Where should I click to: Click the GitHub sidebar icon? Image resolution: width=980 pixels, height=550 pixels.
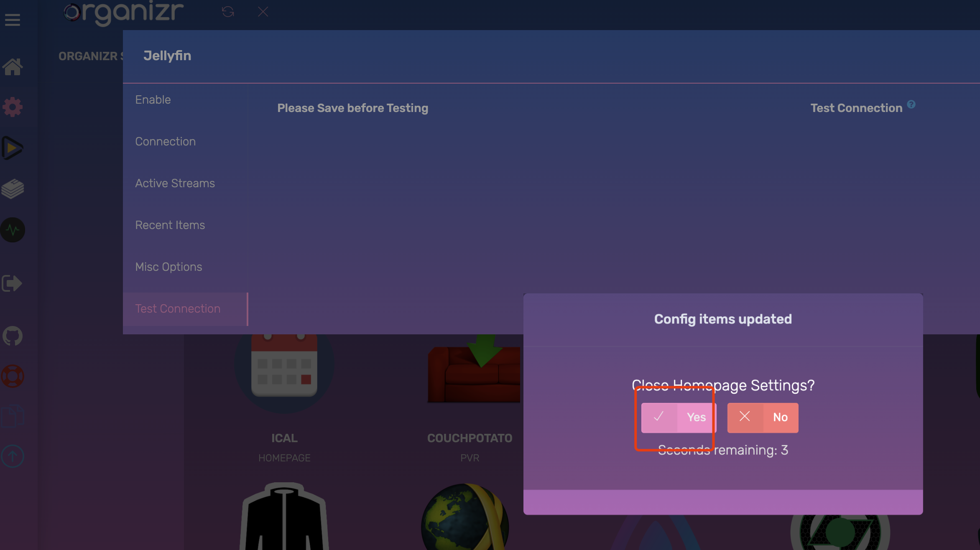coord(13,336)
